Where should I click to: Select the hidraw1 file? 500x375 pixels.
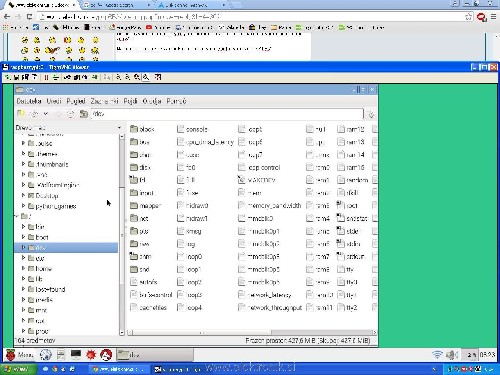pos(192,218)
